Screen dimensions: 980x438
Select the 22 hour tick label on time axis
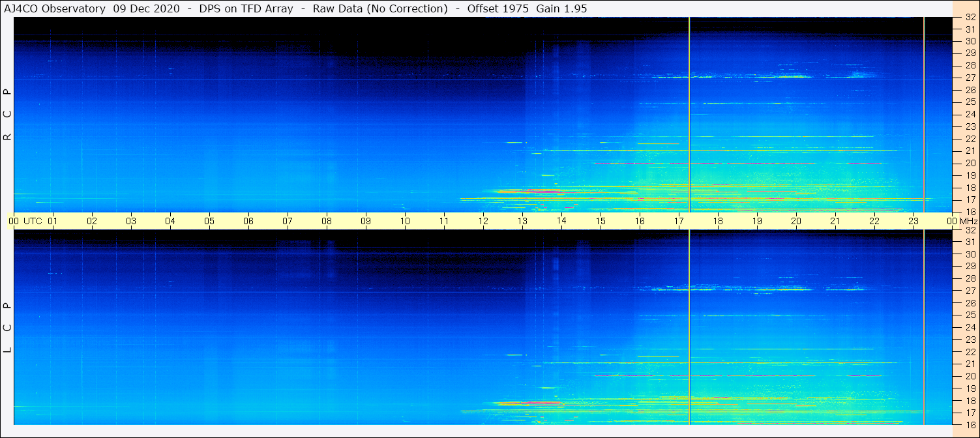[x=874, y=221]
